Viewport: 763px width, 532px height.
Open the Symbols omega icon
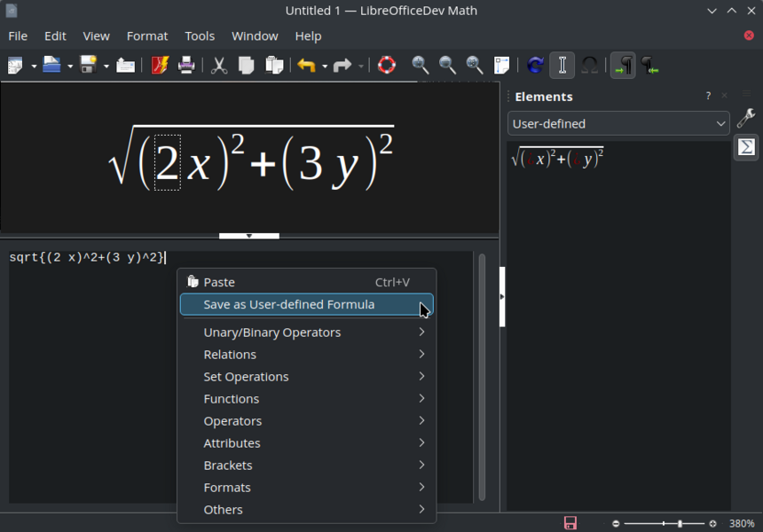[589, 66]
